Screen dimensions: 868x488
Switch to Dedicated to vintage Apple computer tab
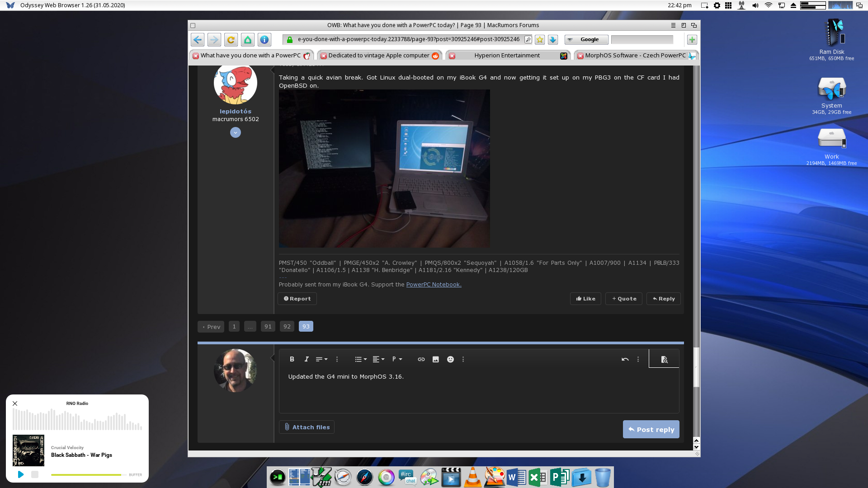tap(379, 56)
